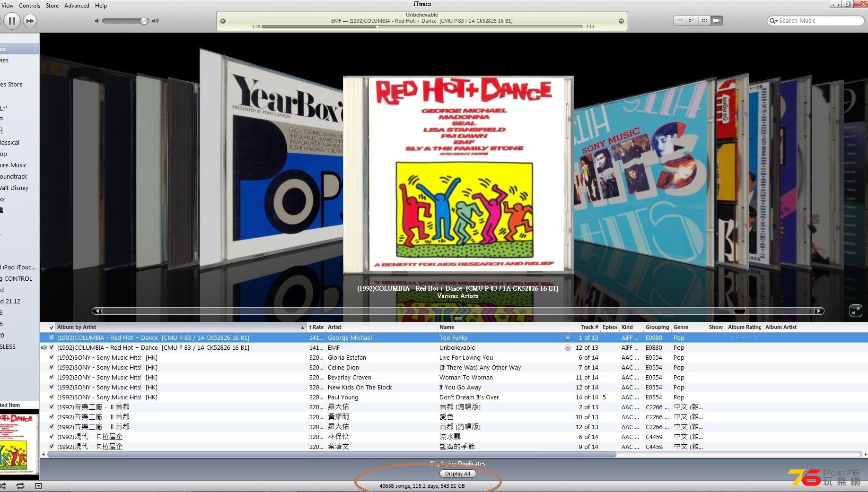Enter full screen Cover Flow mode
Viewport: 868px width, 492px height.
click(x=856, y=311)
